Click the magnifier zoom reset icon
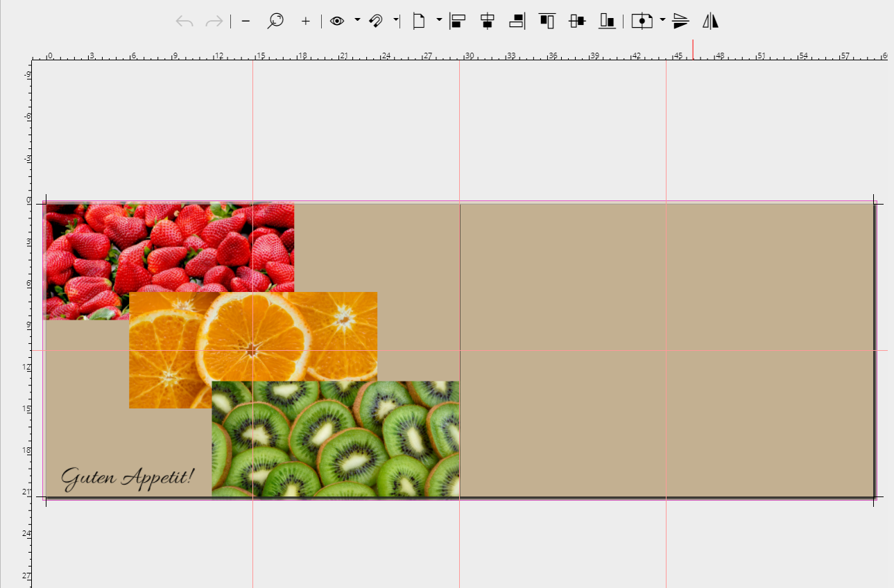 pyautogui.click(x=275, y=21)
